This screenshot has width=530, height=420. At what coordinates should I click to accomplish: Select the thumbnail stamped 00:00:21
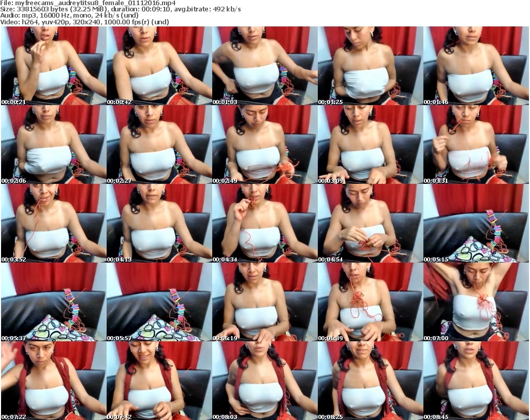pyautogui.click(x=53, y=66)
